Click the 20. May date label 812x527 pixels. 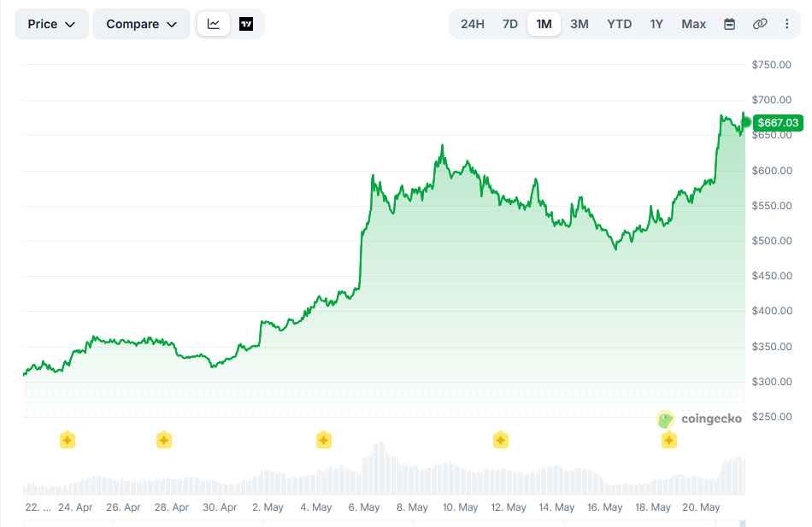click(x=701, y=507)
